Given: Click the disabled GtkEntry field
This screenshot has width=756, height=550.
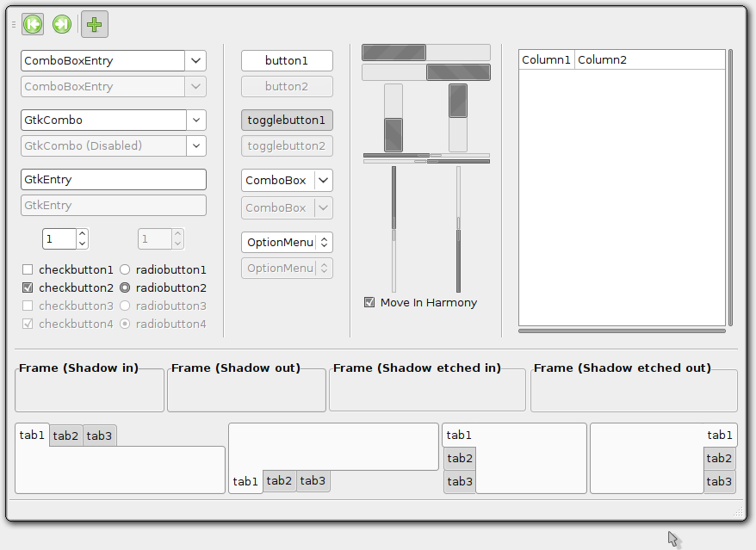Looking at the screenshot, I should (114, 206).
